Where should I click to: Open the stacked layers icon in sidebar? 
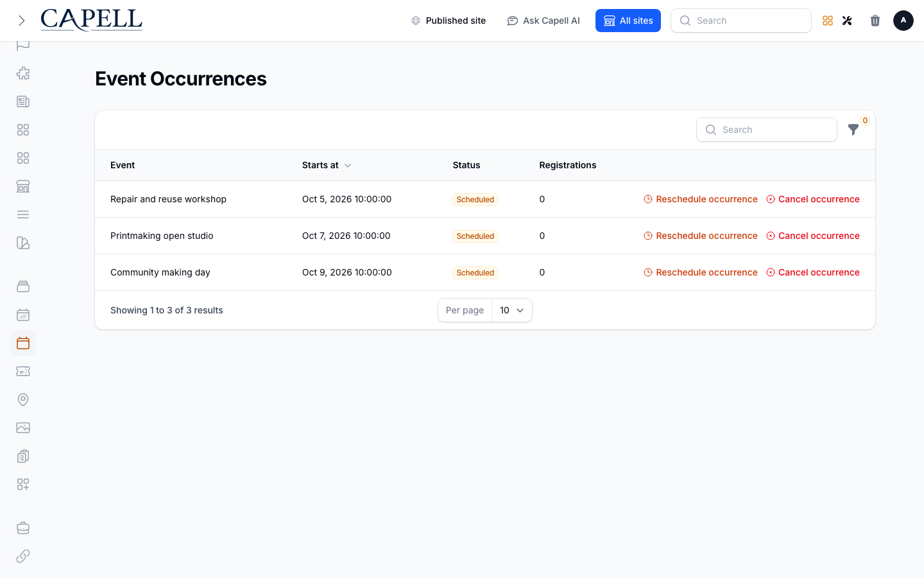click(23, 286)
